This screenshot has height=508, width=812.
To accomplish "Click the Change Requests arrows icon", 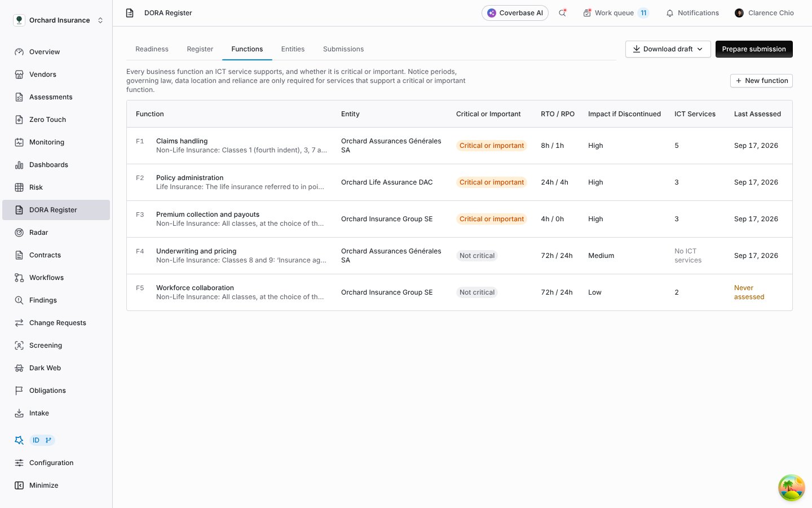I will click(19, 323).
